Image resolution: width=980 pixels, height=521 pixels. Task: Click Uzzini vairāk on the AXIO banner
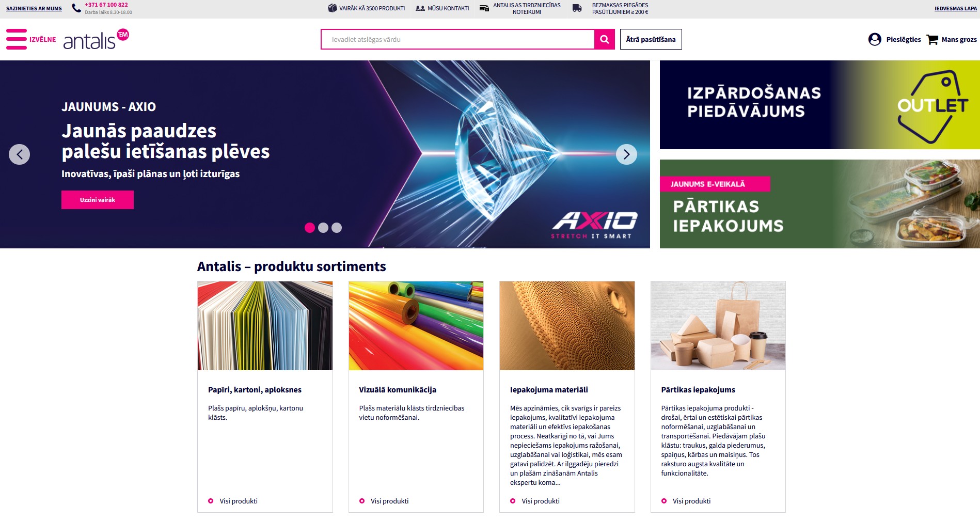[98, 199]
